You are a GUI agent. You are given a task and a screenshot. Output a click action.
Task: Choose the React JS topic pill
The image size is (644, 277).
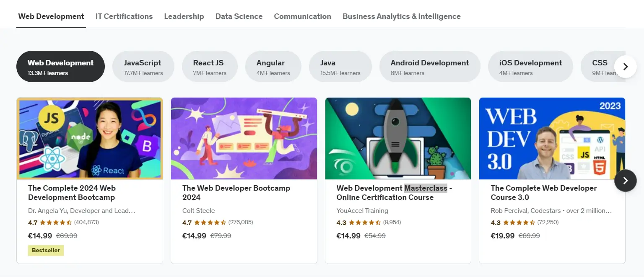[x=209, y=67]
